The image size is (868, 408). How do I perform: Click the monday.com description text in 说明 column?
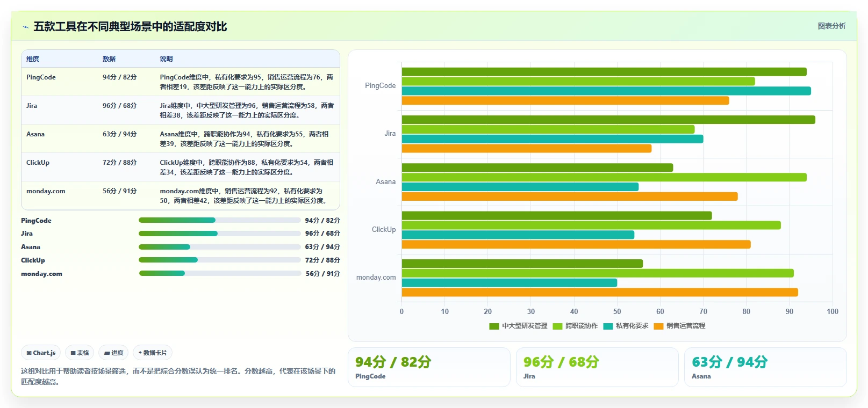(243, 196)
